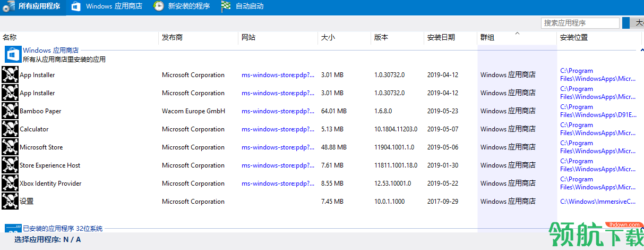Click the 64.01 MB size value
Screen dimensions: 644x250
coord(334,111)
